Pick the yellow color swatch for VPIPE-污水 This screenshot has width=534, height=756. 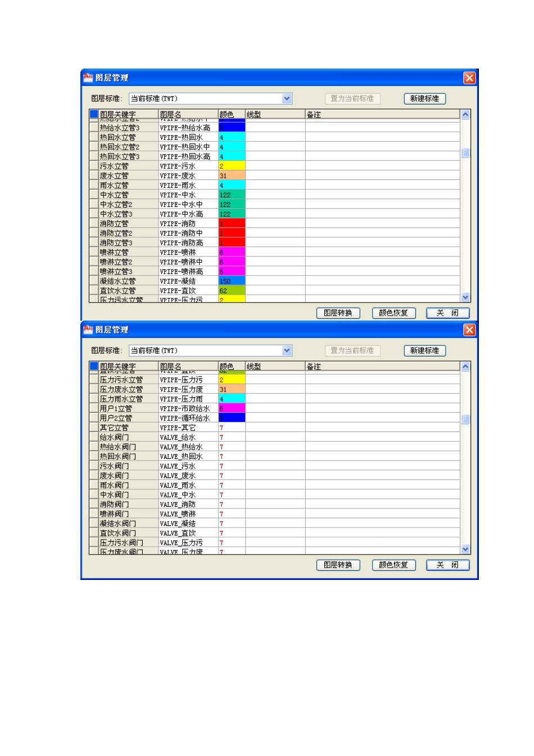[232, 166]
